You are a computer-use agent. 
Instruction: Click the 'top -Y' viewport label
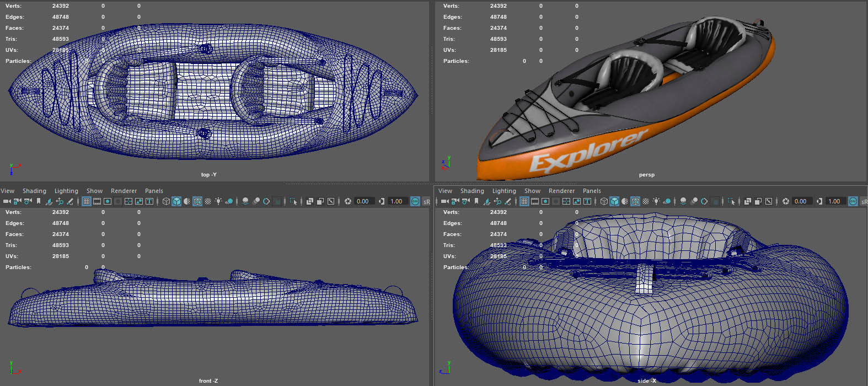pos(208,175)
